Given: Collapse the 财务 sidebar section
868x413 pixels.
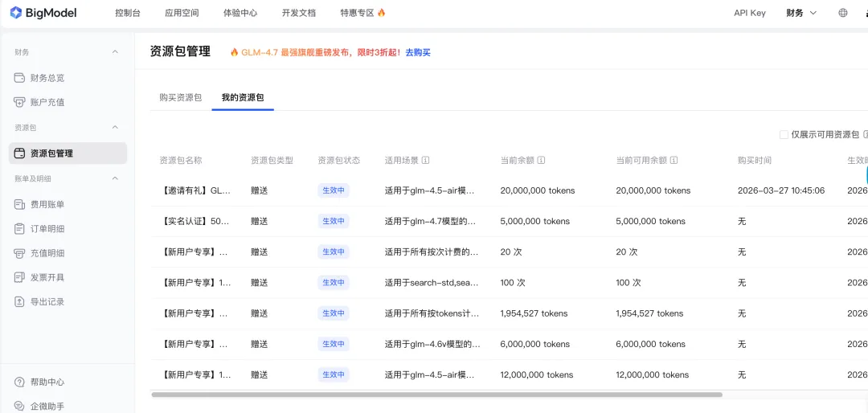Looking at the screenshot, I should pos(115,52).
